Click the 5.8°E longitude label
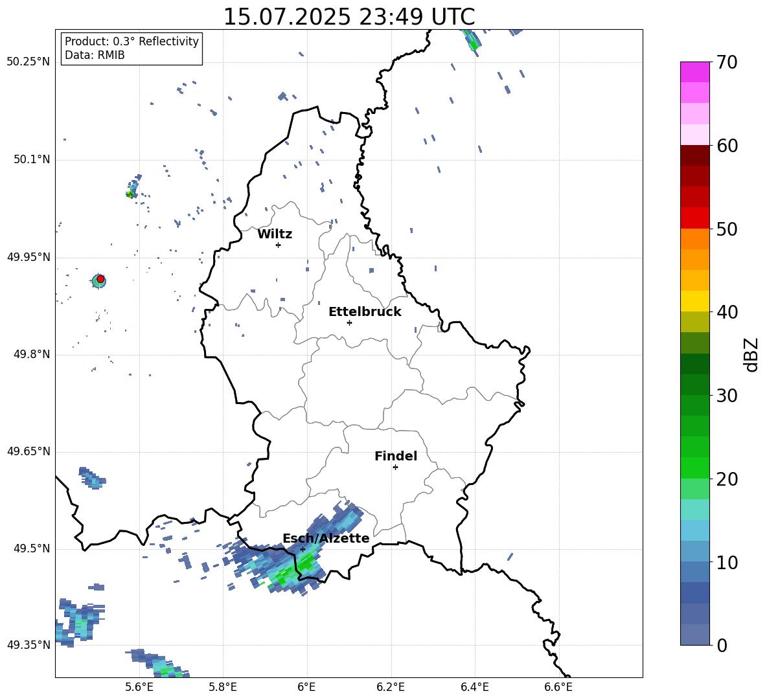 (x=223, y=687)
